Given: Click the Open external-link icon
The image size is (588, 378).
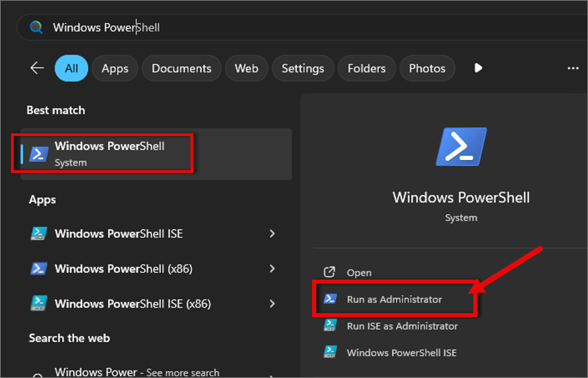Looking at the screenshot, I should coord(330,272).
